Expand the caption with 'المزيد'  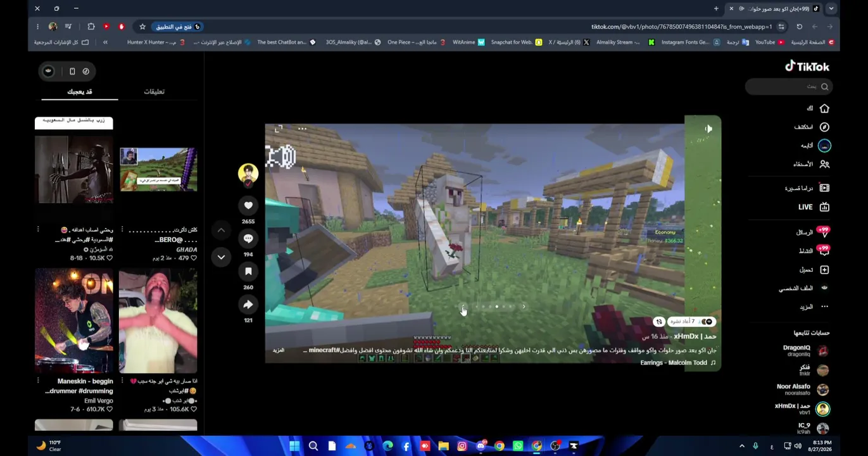(x=279, y=350)
